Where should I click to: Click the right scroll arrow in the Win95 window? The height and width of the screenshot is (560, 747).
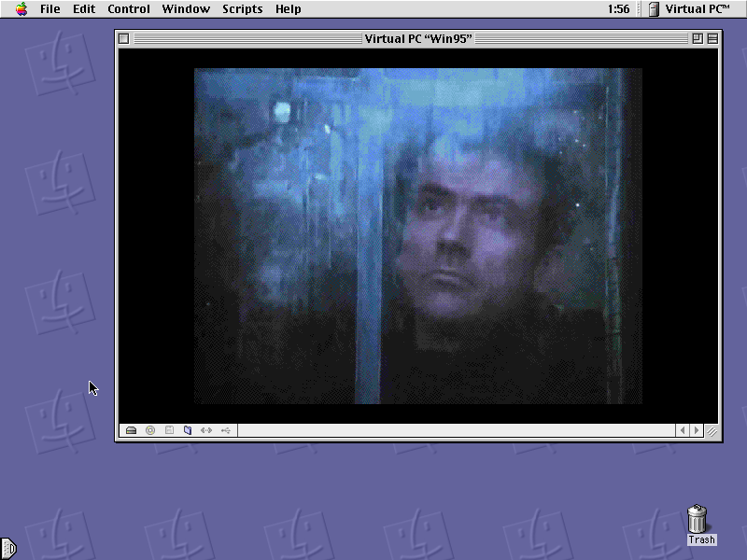697,430
